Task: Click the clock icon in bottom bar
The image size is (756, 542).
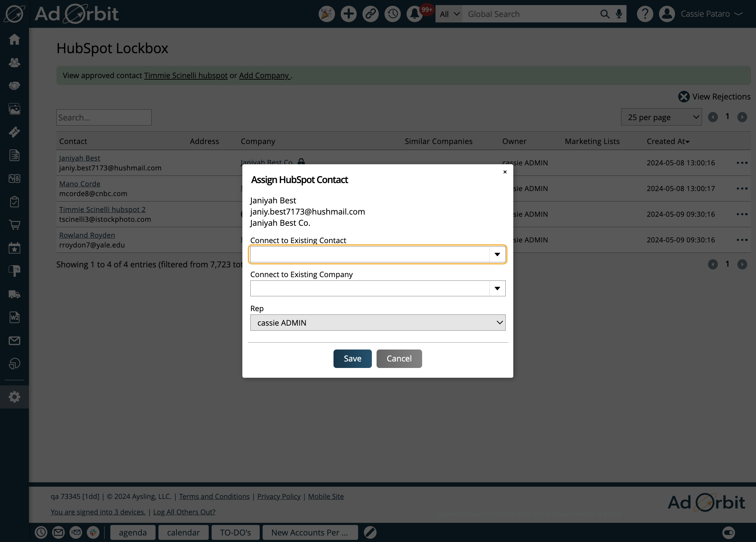Action: [x=41, y=532]
